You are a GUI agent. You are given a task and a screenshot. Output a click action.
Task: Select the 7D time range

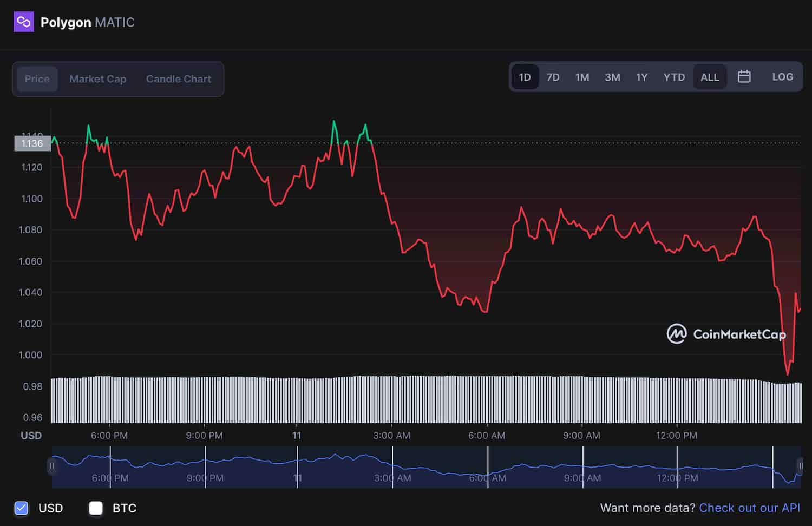pos(553,77)
